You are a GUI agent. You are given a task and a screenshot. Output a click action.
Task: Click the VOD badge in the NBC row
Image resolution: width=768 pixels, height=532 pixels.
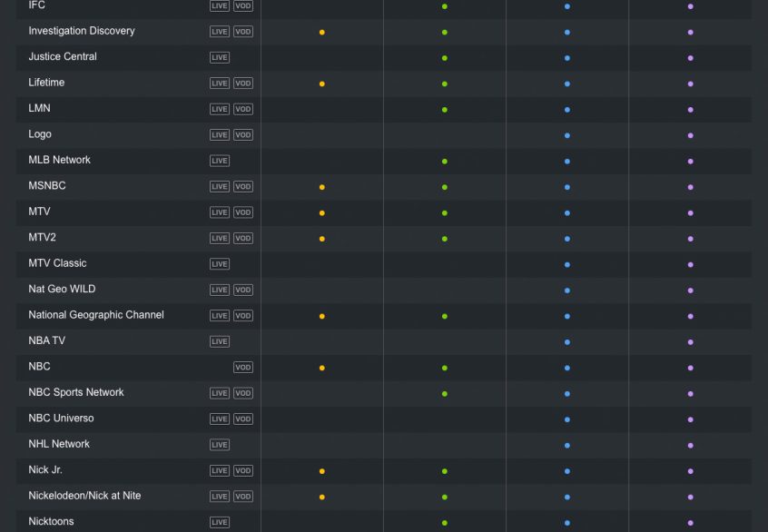pyautogui.click(x=243, y=368)
